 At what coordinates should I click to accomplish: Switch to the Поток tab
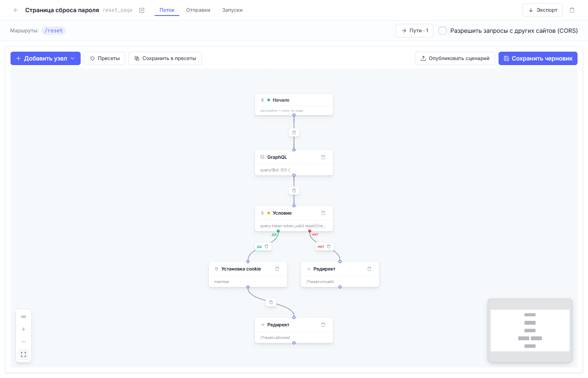pos(167,10)
